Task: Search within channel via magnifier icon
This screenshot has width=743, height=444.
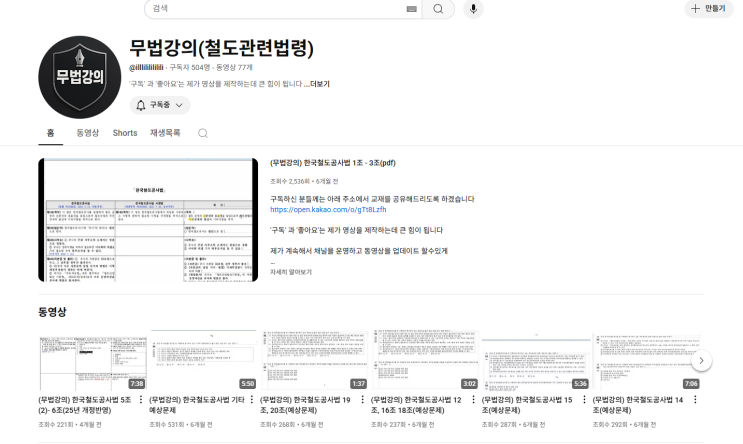Action: click(x=203, y=133)
